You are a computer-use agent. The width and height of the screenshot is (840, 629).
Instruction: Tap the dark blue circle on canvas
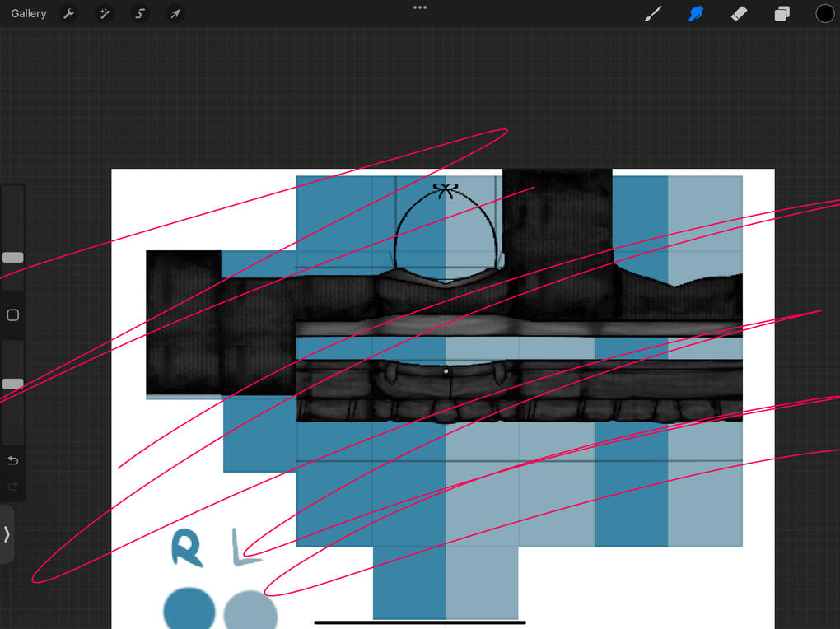coord(189,611)
